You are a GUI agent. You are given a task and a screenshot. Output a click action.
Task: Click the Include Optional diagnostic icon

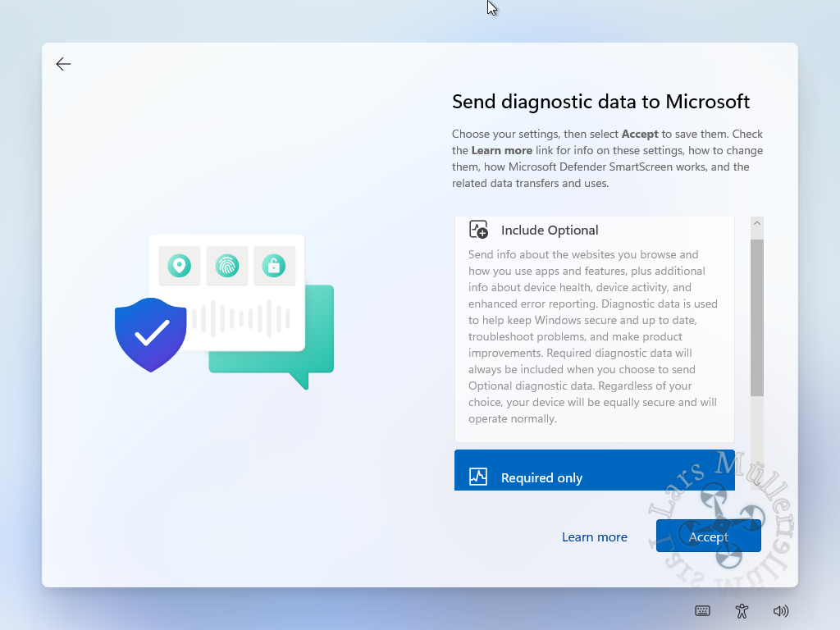tap(478, 230)
